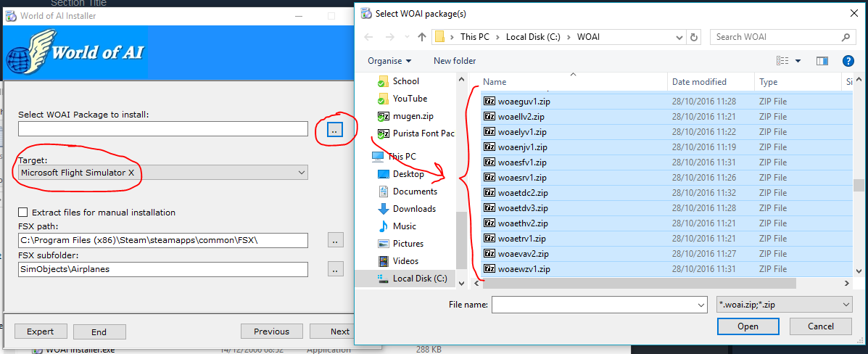868x354 pixels.
Task: Open the Organise menu
Action: click(x=389, y=61)
